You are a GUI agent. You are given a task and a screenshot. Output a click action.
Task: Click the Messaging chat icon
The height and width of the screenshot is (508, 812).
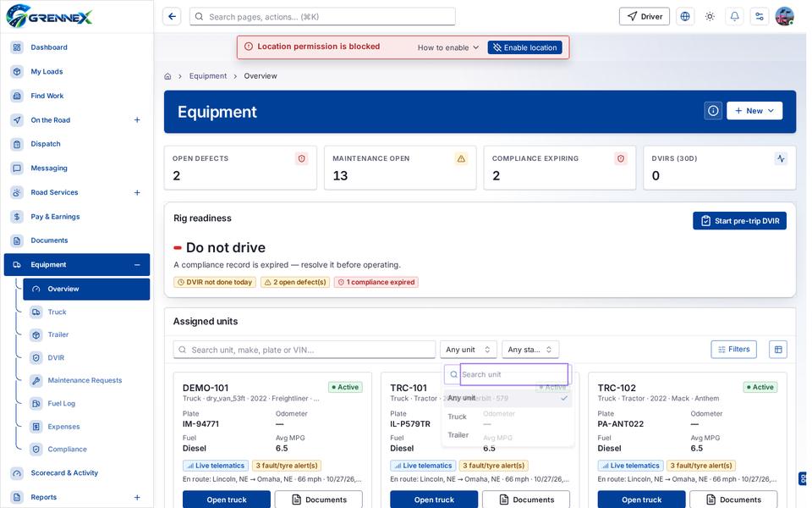coord(17,168)
